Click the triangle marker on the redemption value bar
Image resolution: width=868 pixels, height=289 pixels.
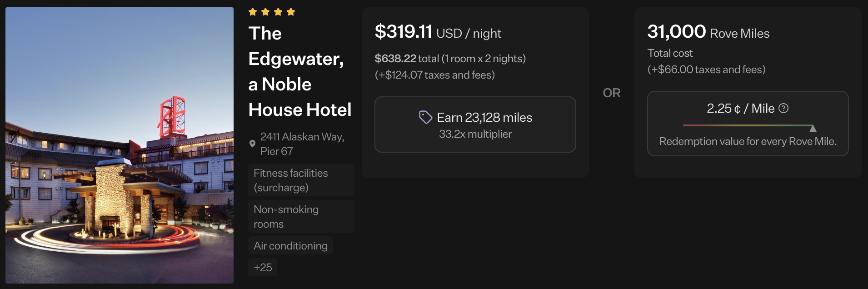(813, 128)
